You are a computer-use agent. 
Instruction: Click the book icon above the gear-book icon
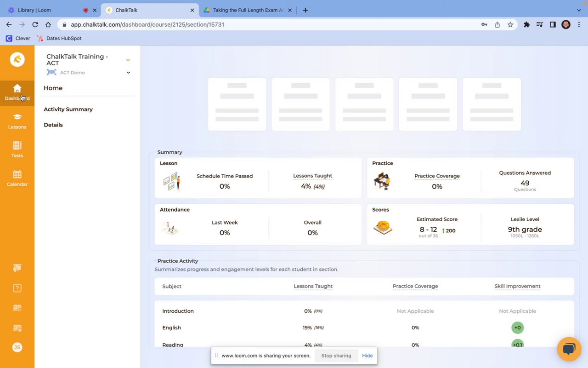17,308
